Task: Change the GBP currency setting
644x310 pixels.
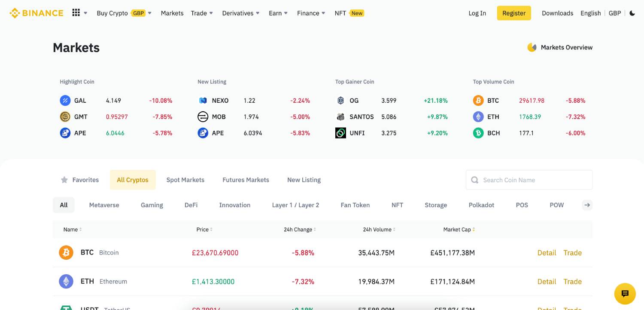Action: click(615, 13)
